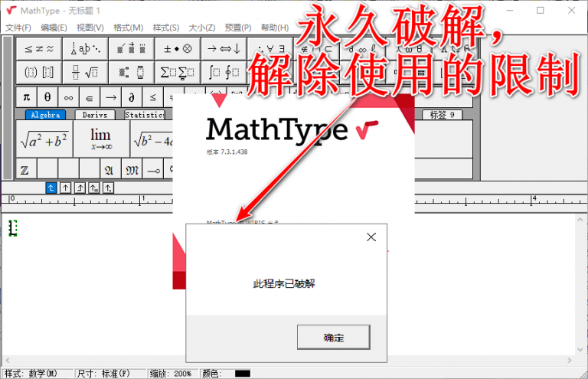Insert the infinity symbol
The height and width of the screenshot is (379, 588).
point(68,97)
